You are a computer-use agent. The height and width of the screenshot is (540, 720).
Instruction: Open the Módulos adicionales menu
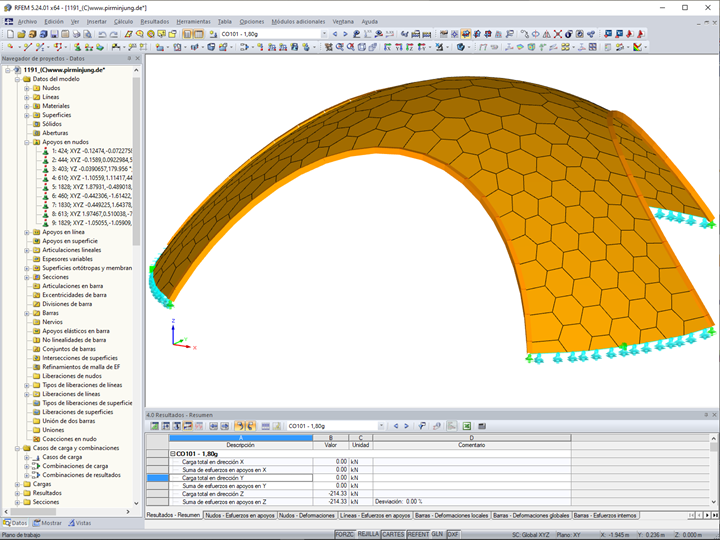tap(298, 22)
